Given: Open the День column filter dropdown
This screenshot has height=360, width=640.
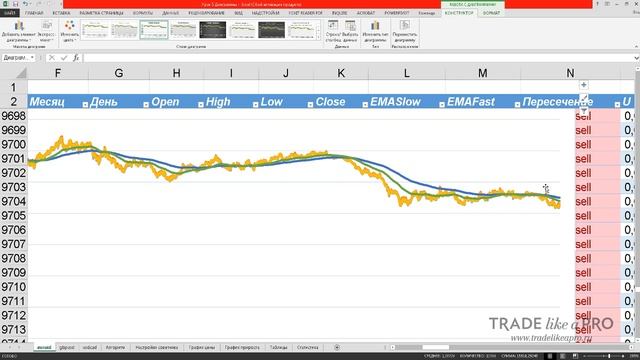Looking at the screenshot, I should pyautogui.click(x=146, y=104).
